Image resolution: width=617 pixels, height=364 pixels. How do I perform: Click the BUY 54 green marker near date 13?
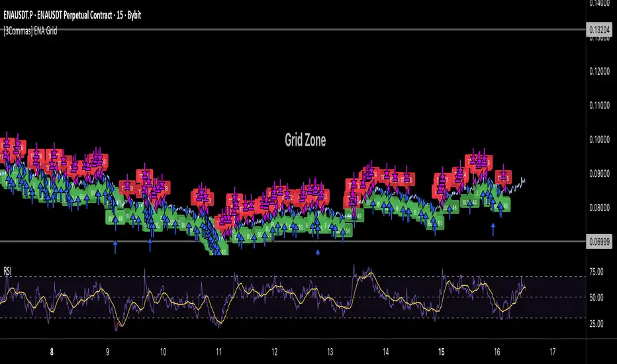point(344,230)
